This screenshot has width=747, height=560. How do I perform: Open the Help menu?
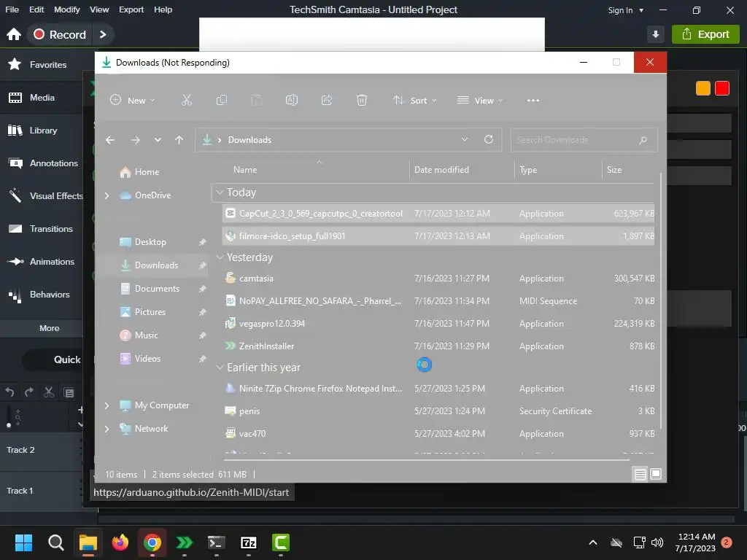(163, 9)
